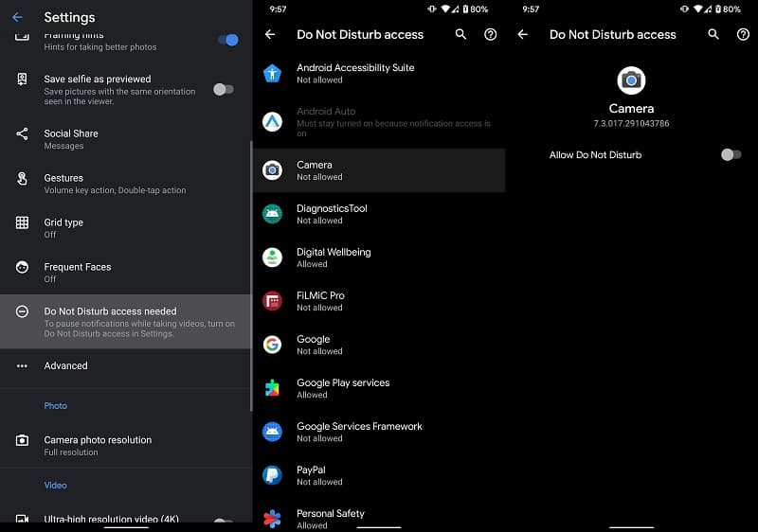Open Personal Safety entry
Viewport: 758px width, 532px height.
click(379, 517)
